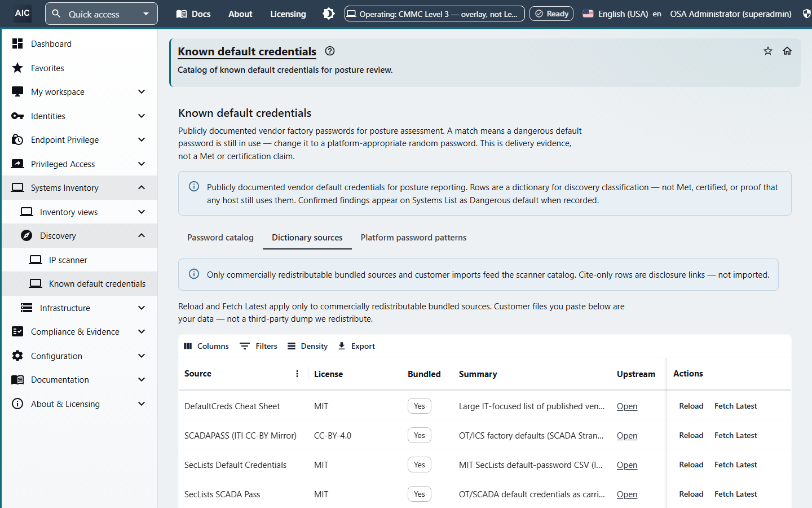Select the Dictionary sources tab

[x=307, y=238]
